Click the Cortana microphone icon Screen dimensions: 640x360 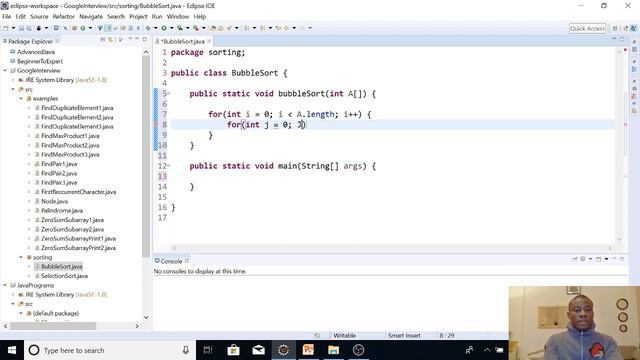[186, 350]
